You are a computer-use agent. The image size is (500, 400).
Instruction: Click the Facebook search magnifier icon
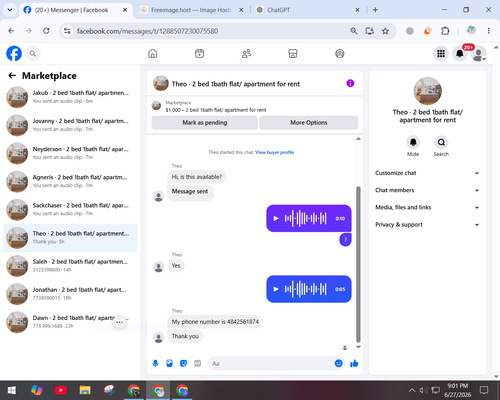tap(33, 53)
